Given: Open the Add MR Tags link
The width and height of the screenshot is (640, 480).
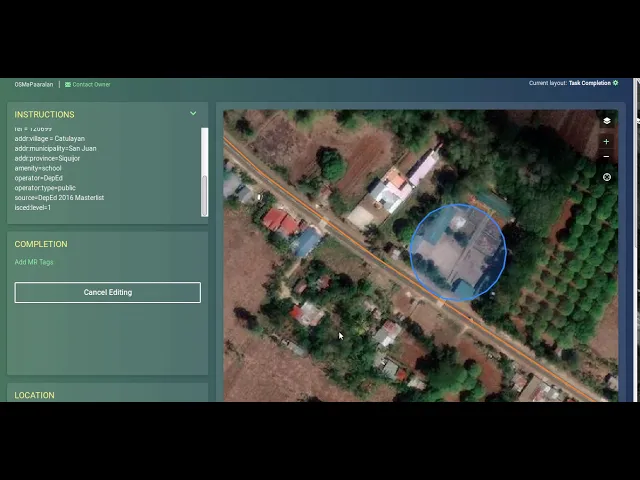Looking at the screenshot, I should (34, 262).
